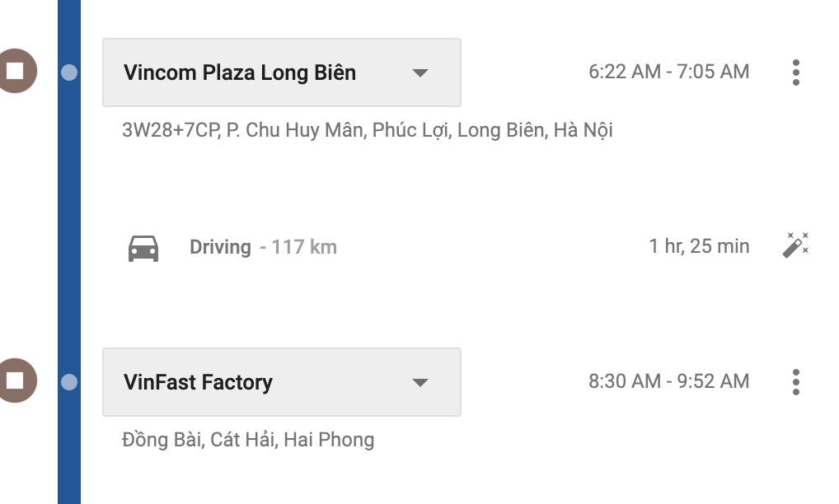Select the timeline dot at VinFast Factory
Image resolution: width=839 pixels, height=504 pixels.
pyautogui.click(x=70, y=382)
